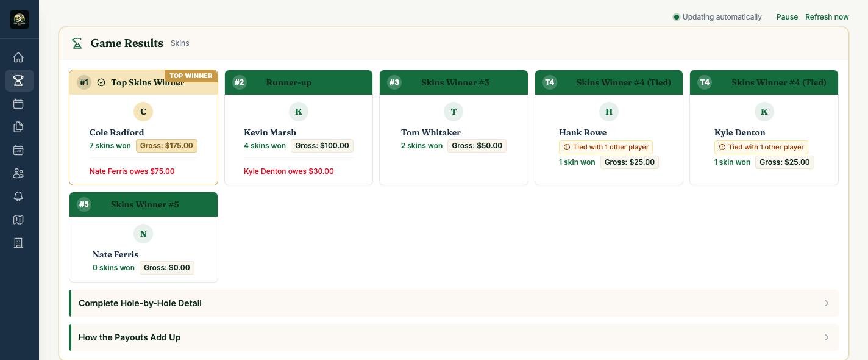
Task: Click the chevron on Hole-by-Hole Detail row
Action: (827, 303)
